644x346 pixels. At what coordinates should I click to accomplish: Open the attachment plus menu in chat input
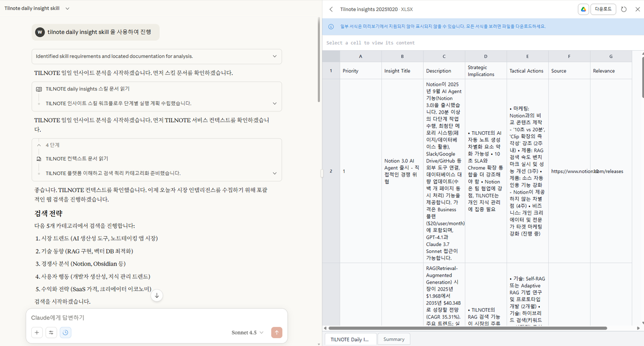coord(36,332)
